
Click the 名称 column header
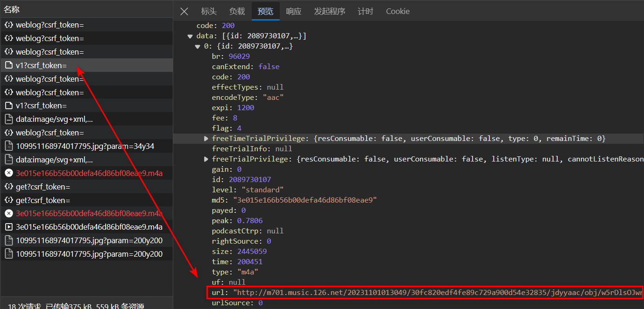(12, 9)
